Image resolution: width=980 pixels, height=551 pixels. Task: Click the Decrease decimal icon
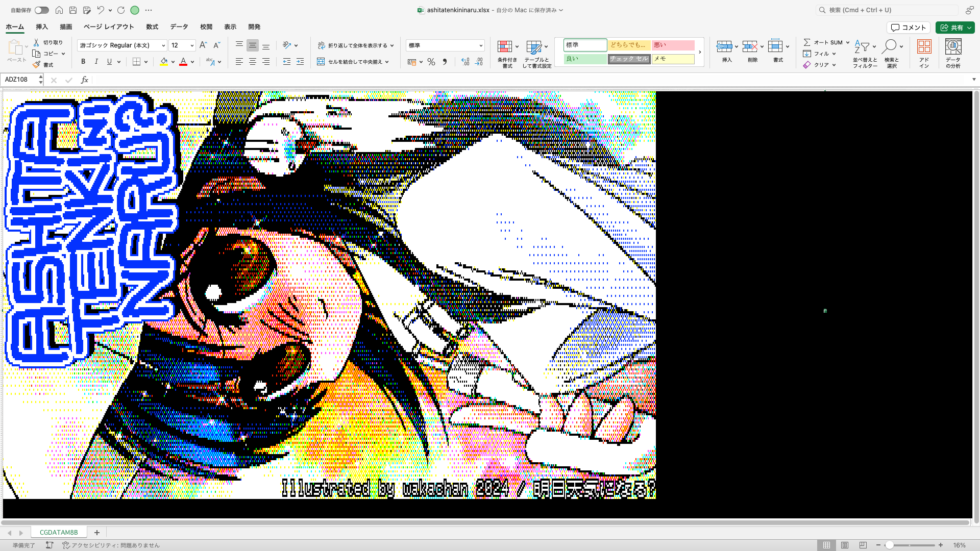click(x=479, y=62)
